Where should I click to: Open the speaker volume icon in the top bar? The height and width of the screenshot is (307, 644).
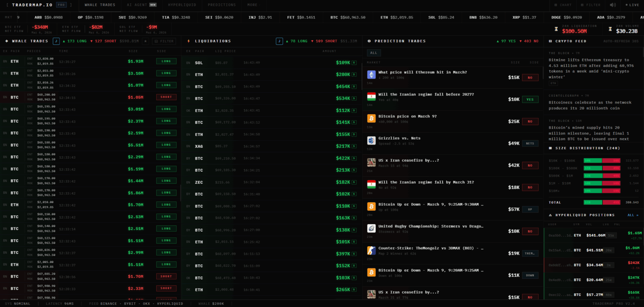pyautogui.click(x=612, y=5)
